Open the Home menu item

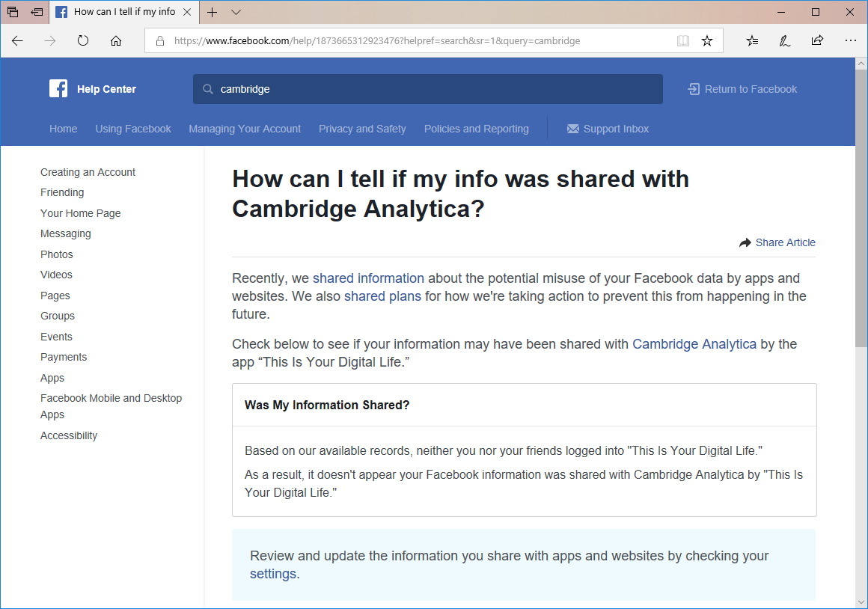tap(63, 129)
